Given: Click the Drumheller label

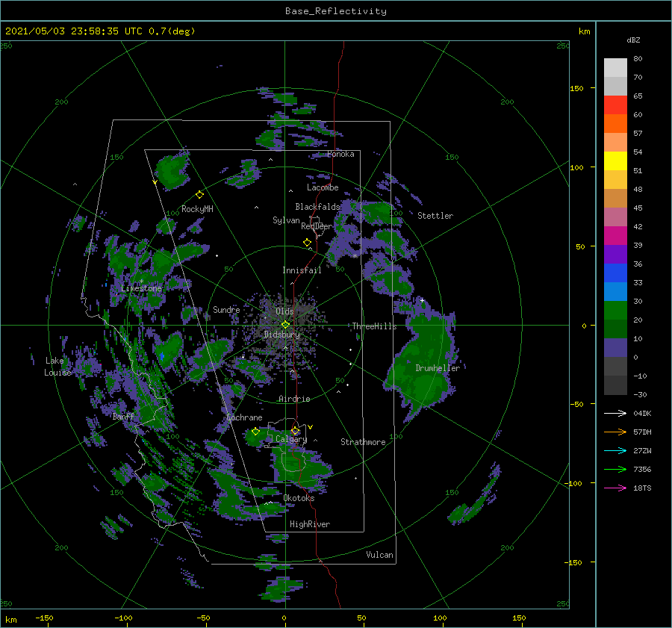Looking at the screenshot, I should click(438, 368).
